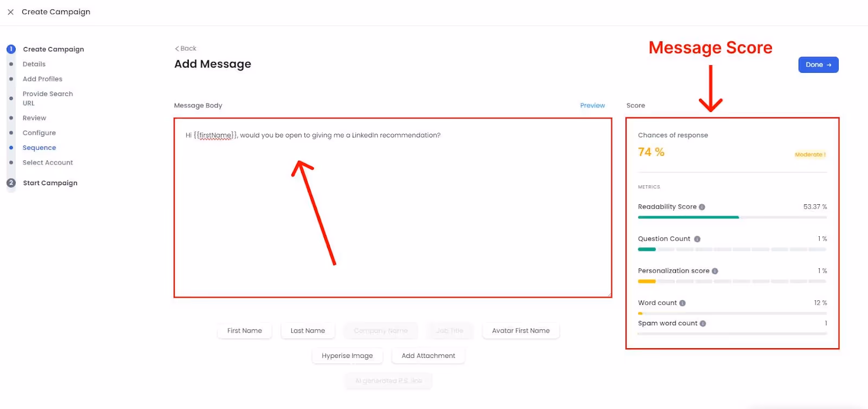Insert the Job Title variable
This screenshot has height=409, width=868.
pyautogui.click(x=450, y=331)
